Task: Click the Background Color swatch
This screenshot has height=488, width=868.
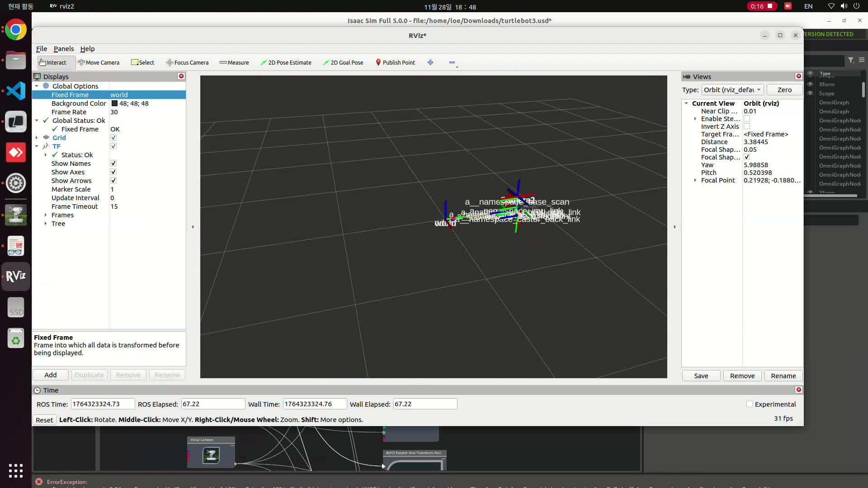Action: point(114,103)
